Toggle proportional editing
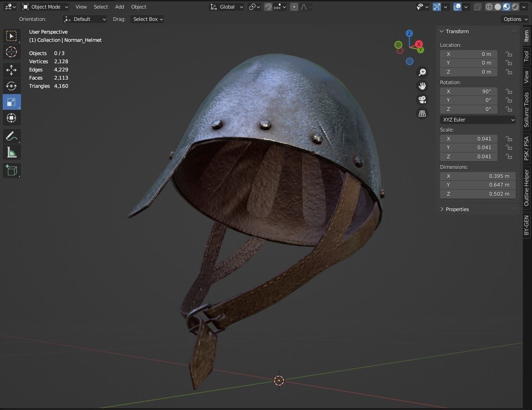532x410 pixels. (x=294, y=7)
